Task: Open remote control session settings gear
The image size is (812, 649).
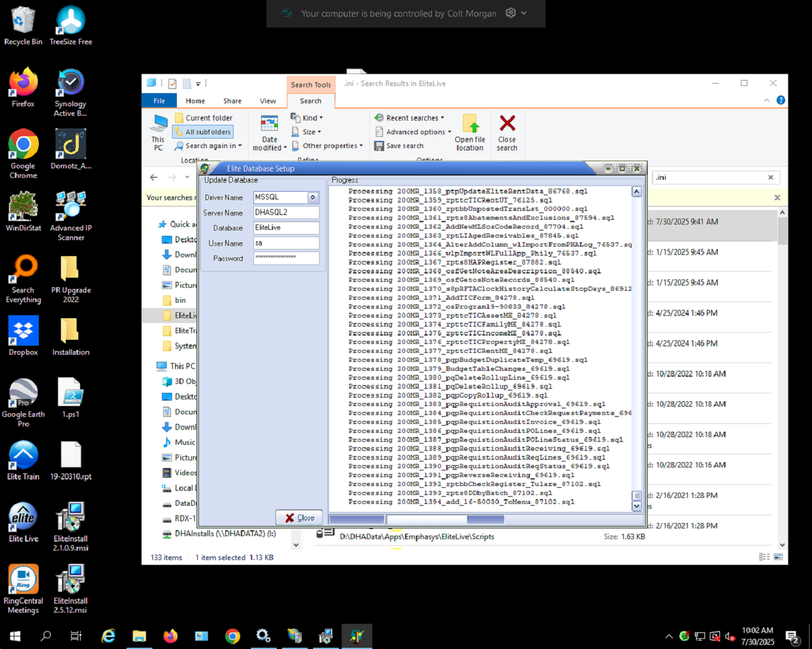Action: click(511, 13)
